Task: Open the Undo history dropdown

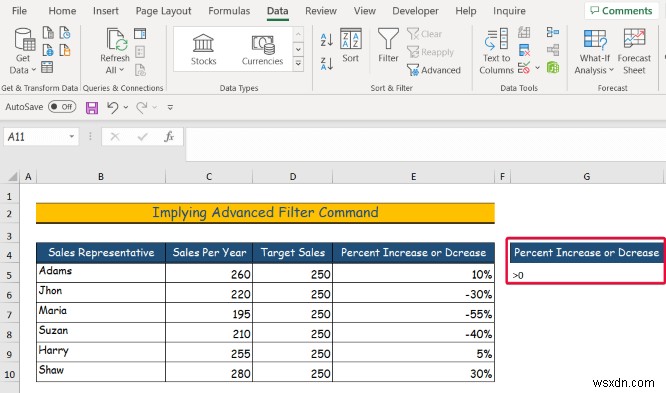Action: tap(126, 107)
